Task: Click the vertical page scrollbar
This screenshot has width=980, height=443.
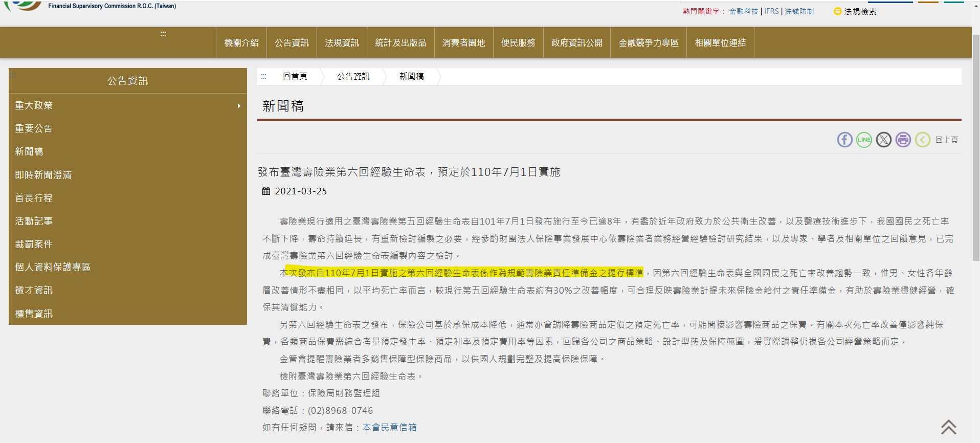Action: pos(975,153)
